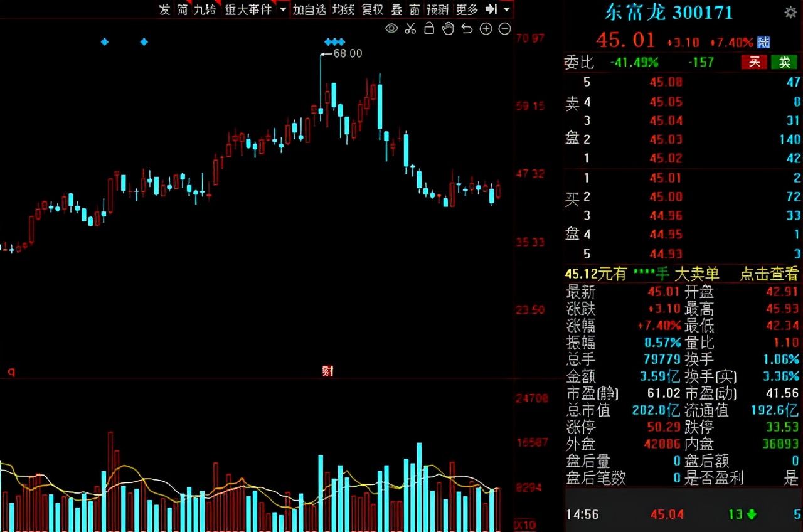Viewport: 803px width, 532px height.
Task: Click the 总市值 value 202.0亿
Action: pyautogui.click(x=656, y=410)
